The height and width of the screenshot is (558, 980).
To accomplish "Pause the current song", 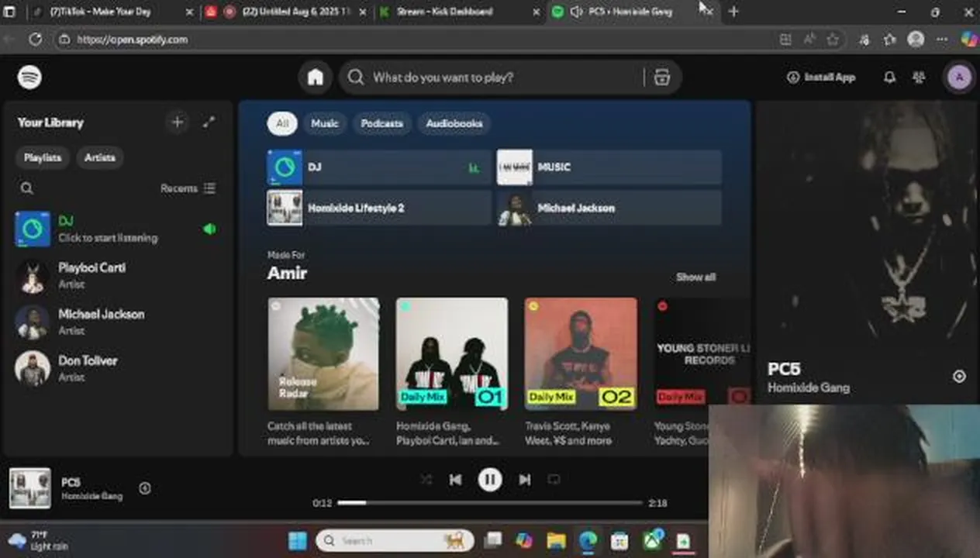I will point(489,480).
